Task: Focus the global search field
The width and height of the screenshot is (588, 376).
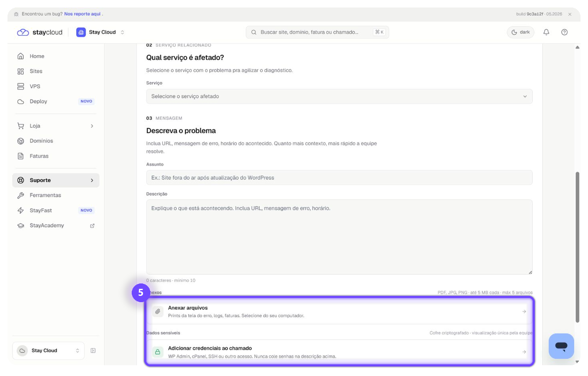Action: [317, 32]
